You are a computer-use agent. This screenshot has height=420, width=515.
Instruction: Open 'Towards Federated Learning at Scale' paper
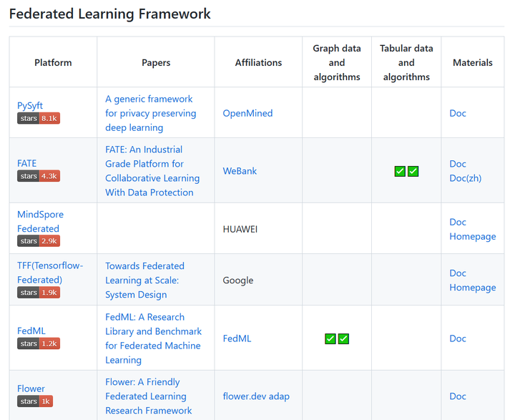tap(144, 280)
